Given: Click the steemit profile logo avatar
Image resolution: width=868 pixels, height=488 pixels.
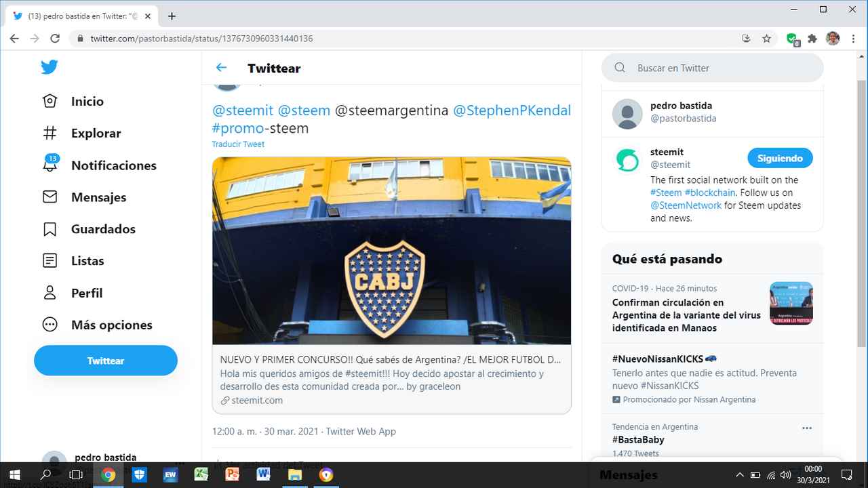Looking at the screenshot, I should pyautogui.click(x=627, y=161).
